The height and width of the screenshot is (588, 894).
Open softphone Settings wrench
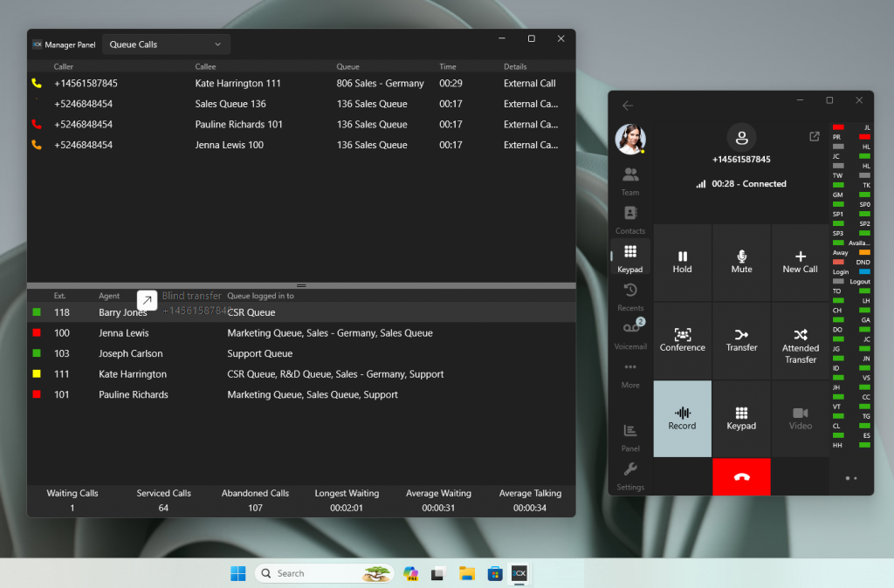click(630, 476)
